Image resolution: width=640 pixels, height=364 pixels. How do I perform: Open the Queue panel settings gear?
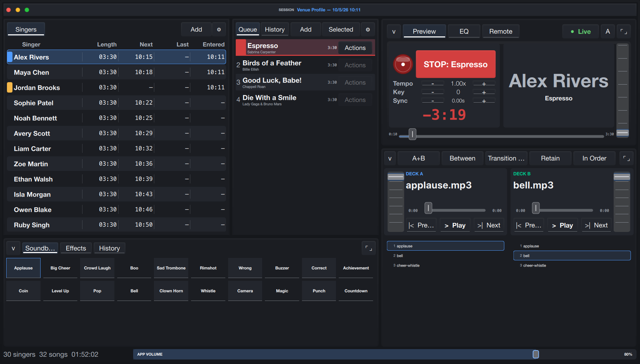tap(368, 29)
